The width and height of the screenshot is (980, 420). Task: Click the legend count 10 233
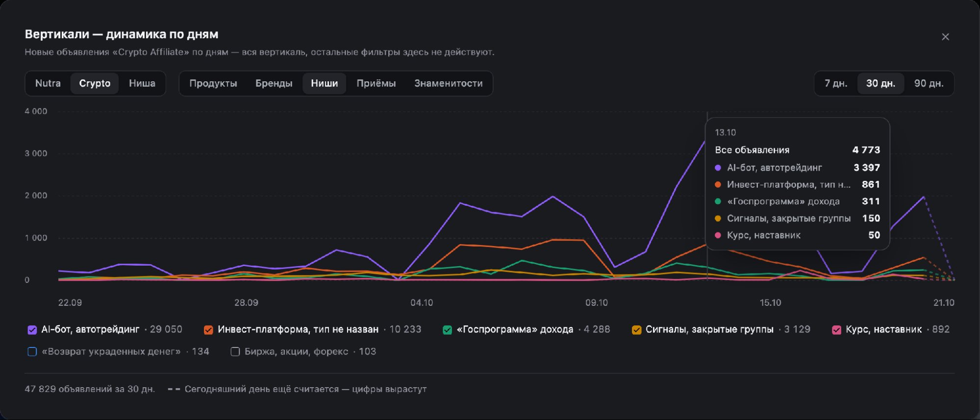pyautogui.click(x=405, y=329)
